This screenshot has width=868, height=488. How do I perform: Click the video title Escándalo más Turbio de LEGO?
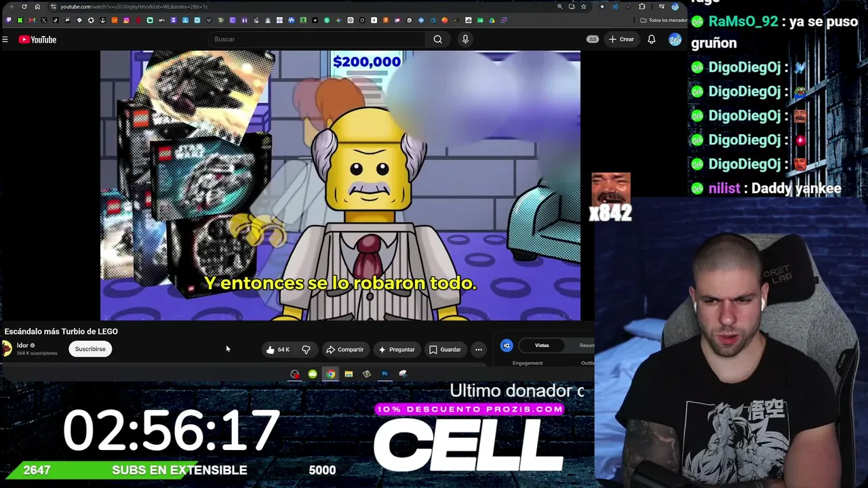tap(61, 331)
